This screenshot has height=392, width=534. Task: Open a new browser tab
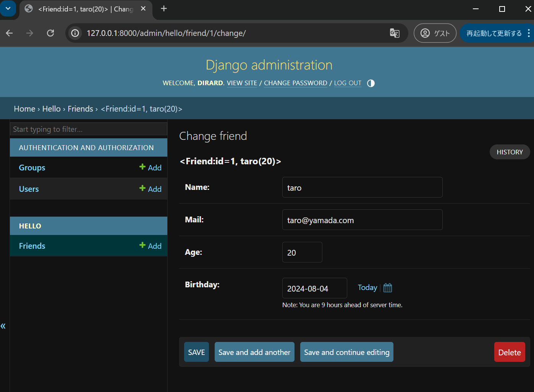164,8
